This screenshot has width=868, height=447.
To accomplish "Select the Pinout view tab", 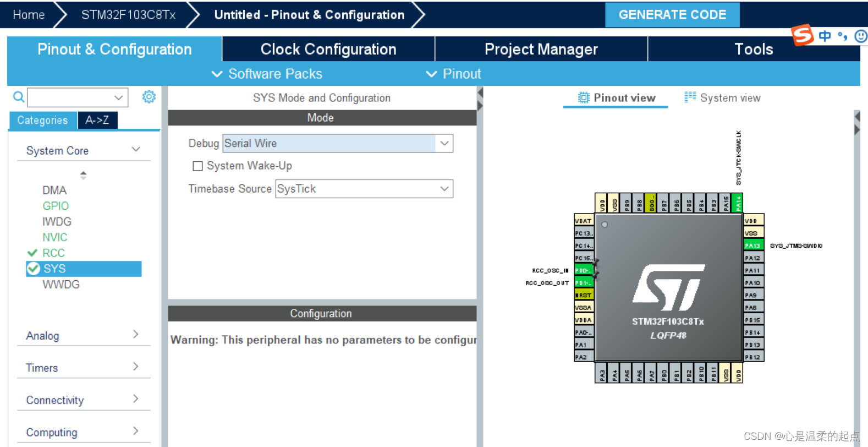I will pos(616,97).
